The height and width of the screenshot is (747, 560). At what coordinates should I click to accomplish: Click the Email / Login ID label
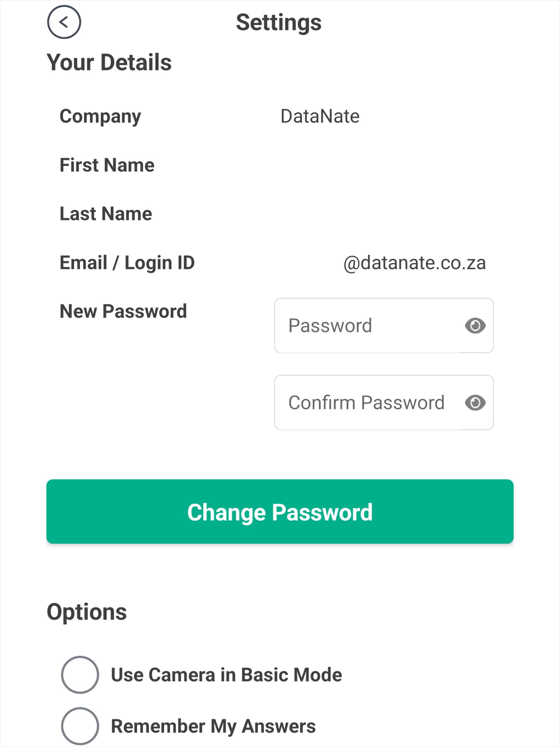point(127,263)
